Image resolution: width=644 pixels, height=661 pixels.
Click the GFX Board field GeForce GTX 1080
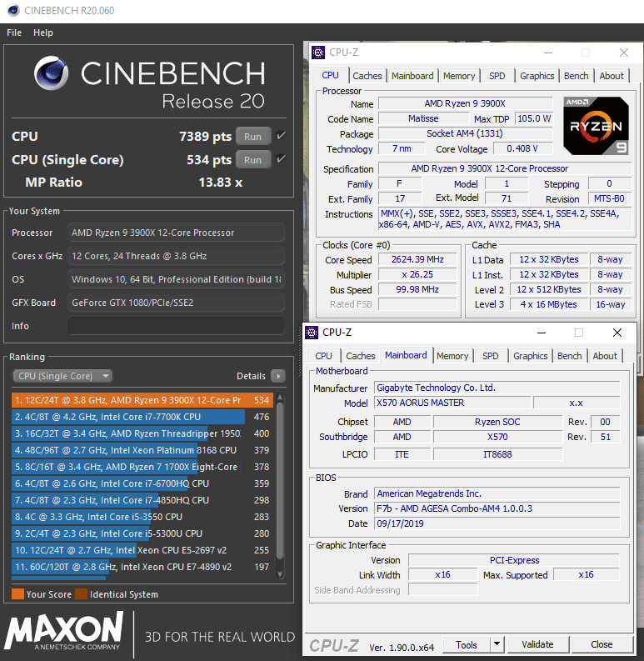(x=176, y=303)
